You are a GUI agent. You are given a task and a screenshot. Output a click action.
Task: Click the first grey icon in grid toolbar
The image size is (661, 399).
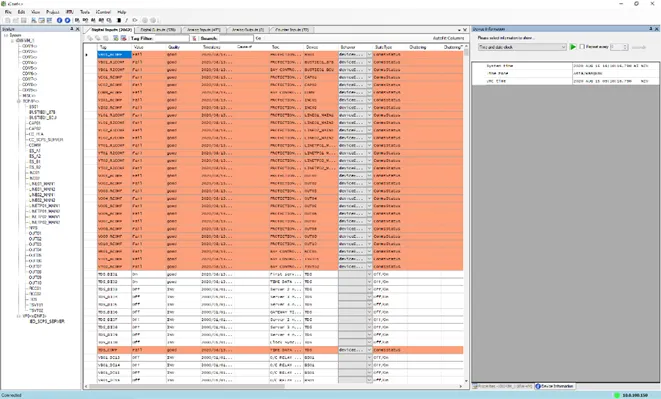tap(90, 38)
